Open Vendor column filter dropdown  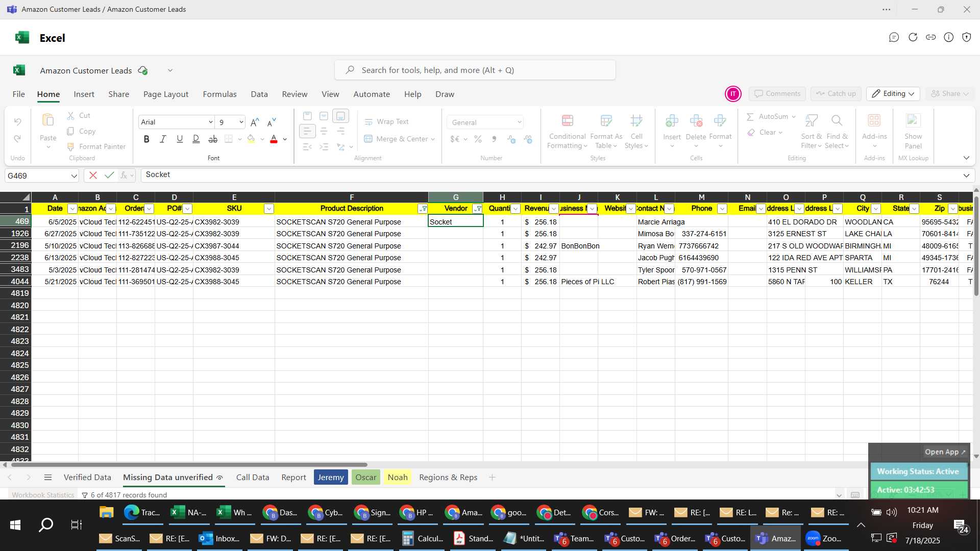coord(477,209)
